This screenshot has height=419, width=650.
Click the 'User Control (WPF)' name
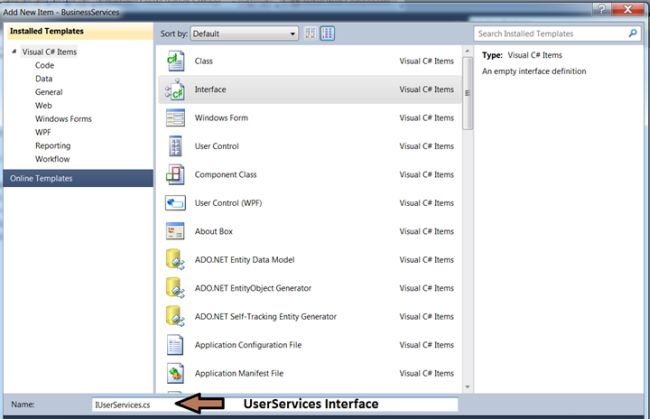point(228,203)
